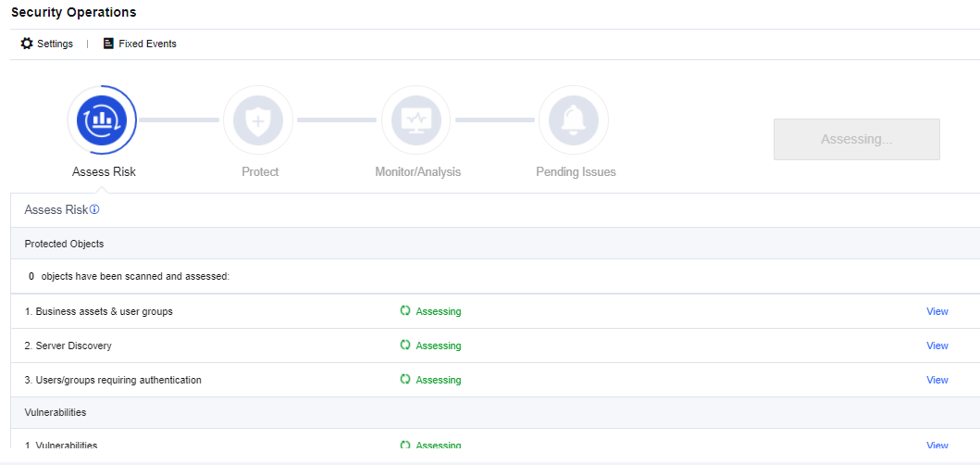
Task: Click the Assessing... button
Action: click(856, 139)
